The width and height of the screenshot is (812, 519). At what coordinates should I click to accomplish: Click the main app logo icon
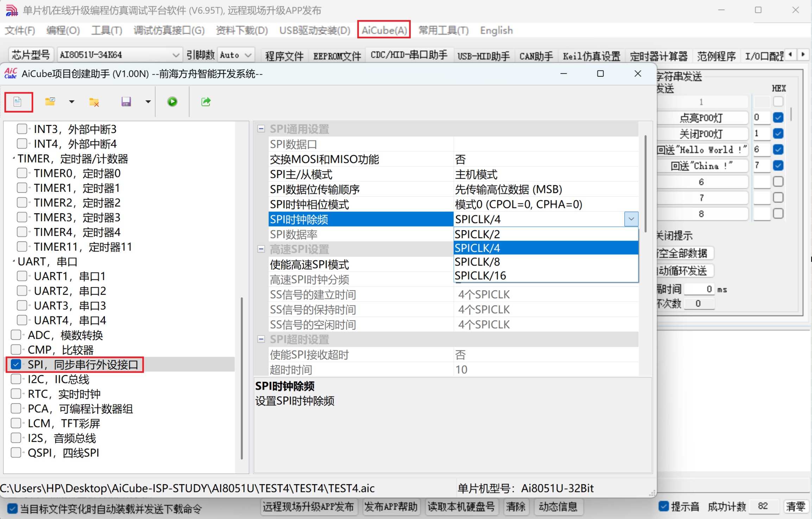[12, 11]
